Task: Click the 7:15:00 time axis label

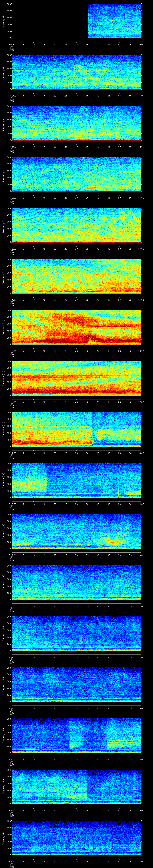Action: [12, 351]
